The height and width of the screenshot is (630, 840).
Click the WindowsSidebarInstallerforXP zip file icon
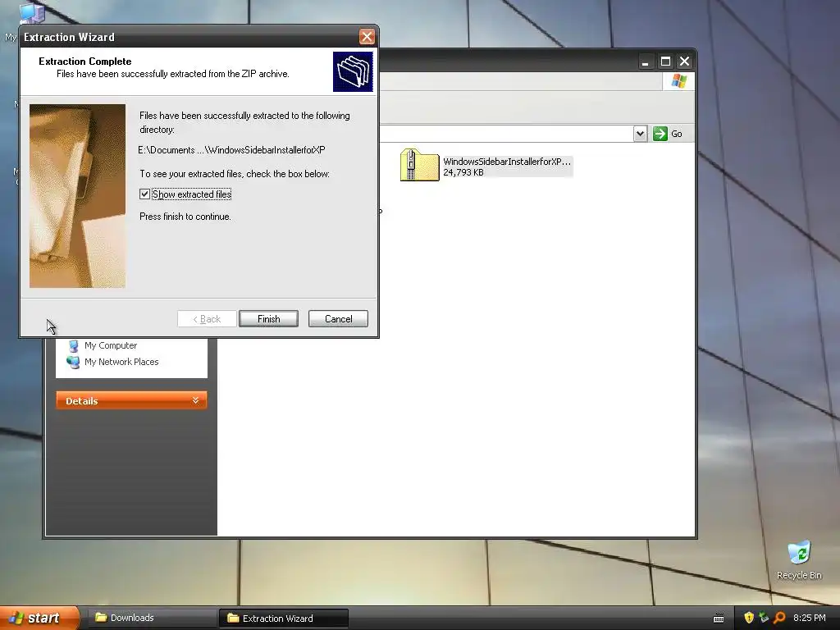[x=419, y=165]
